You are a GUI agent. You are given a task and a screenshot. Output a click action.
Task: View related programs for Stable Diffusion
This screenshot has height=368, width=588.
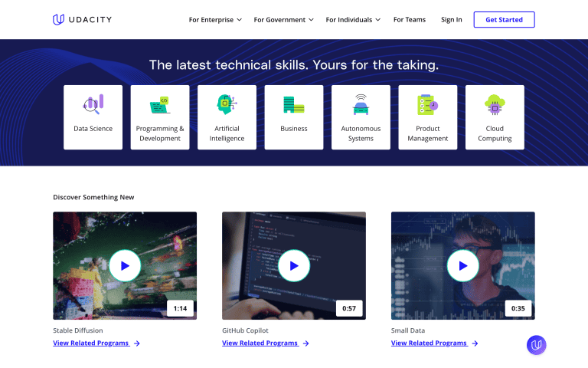pos(91,343)
